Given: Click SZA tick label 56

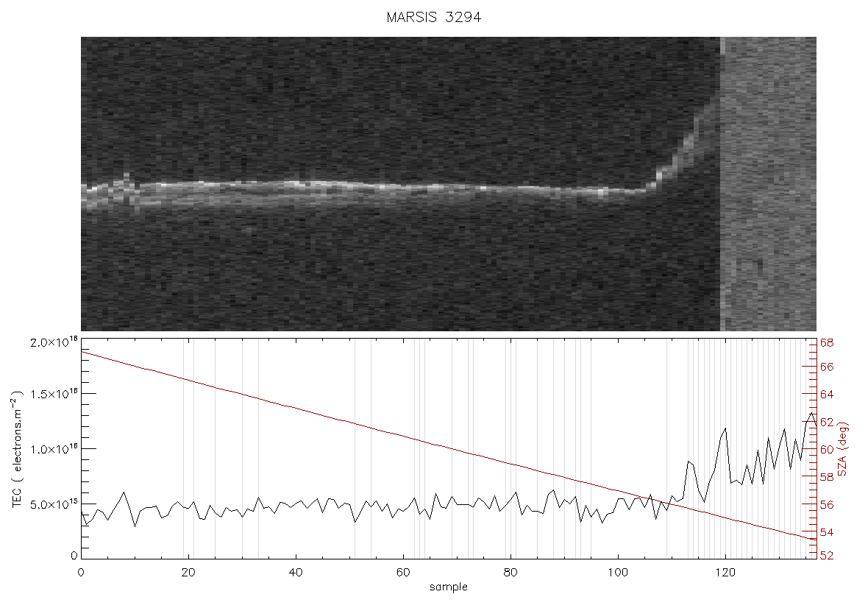Looking at the screenshot, I should (827, 505).
